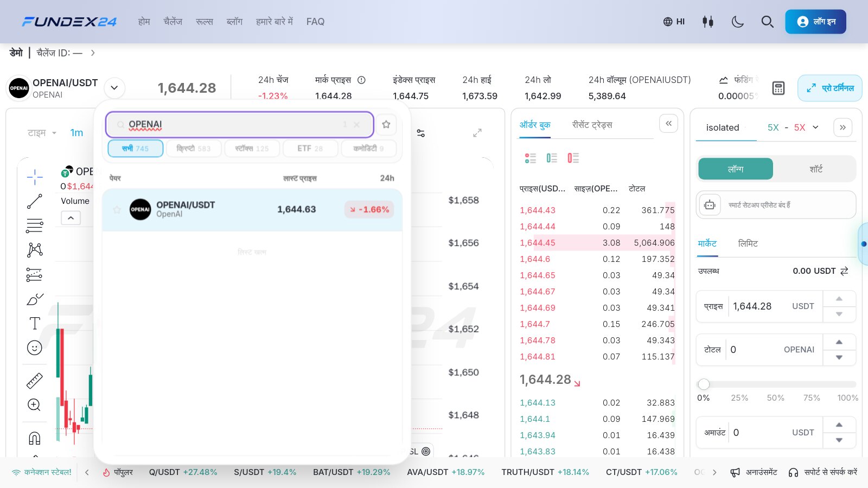Open the chart candlestick settings in header
Screen dimensions: 868x488
pos(707,22)
